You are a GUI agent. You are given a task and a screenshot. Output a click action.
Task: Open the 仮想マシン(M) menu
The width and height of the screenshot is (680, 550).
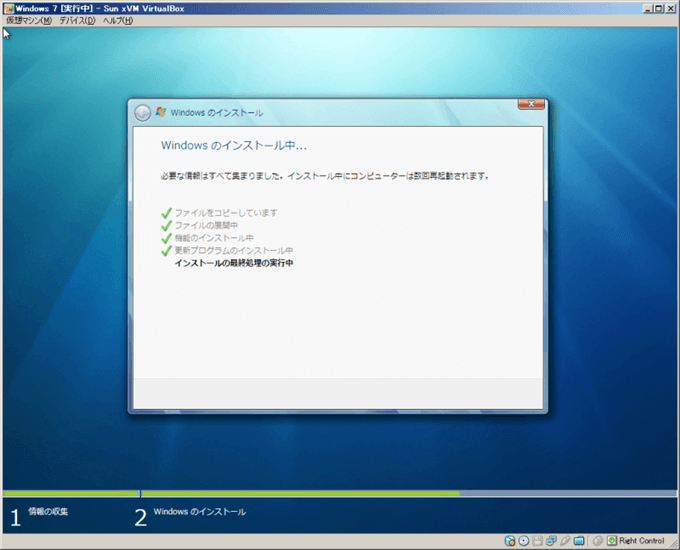[x=28, y=20]
